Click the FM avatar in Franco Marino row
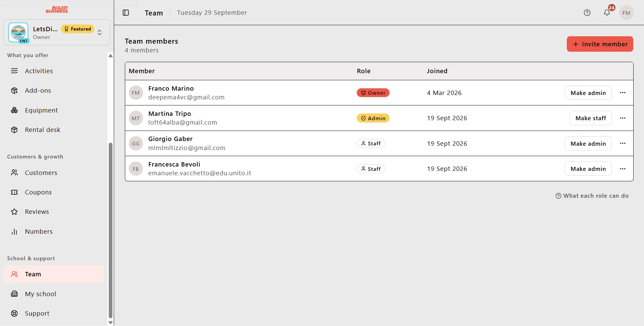 tap(136, 93)
